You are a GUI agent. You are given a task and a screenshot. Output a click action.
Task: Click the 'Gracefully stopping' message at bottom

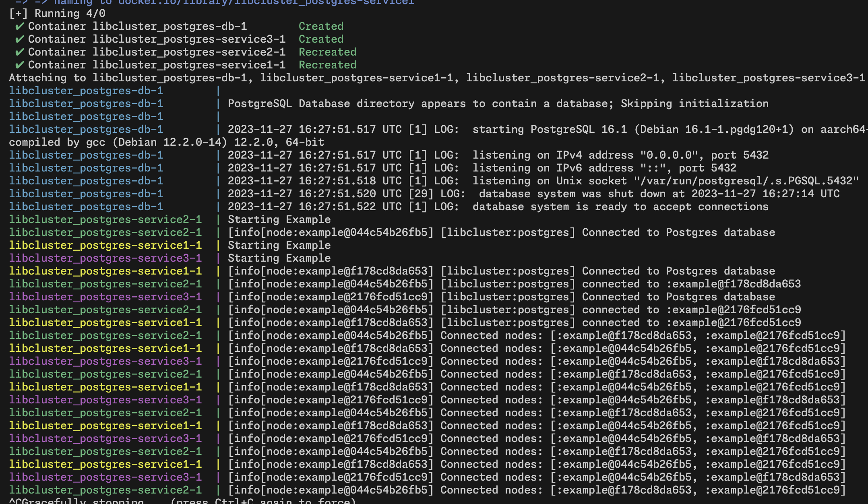click(x=83, y=501)
